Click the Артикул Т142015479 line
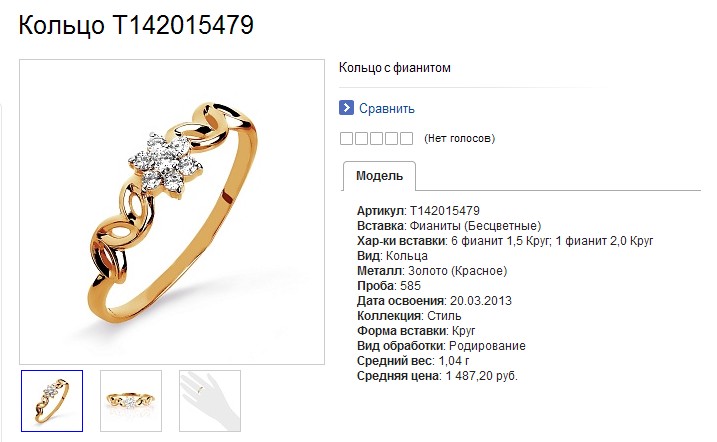This screenshot has height=442, width=717. (418, 211)
